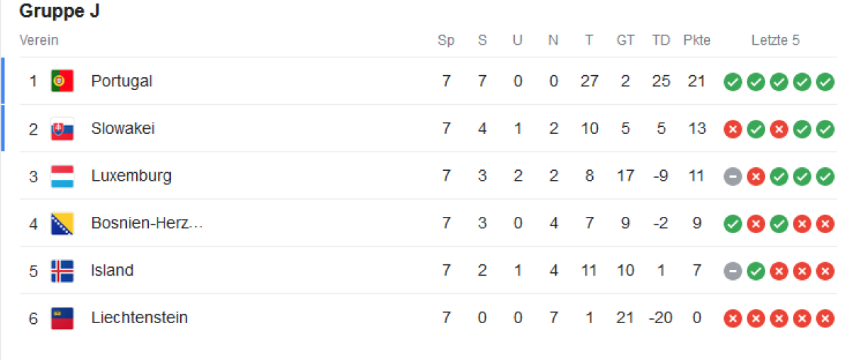Click the Pkte column header
The image size is (868, 360).
coord(696,40)
